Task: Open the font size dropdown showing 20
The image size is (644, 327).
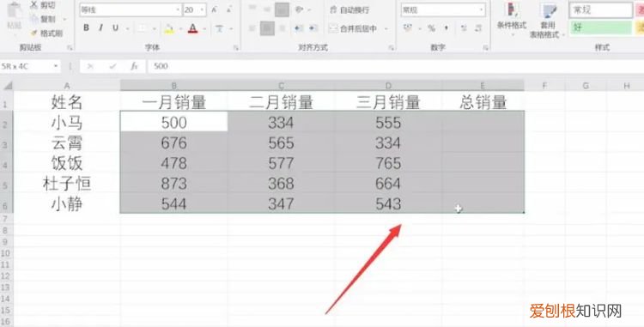Action: pos(202,9)
